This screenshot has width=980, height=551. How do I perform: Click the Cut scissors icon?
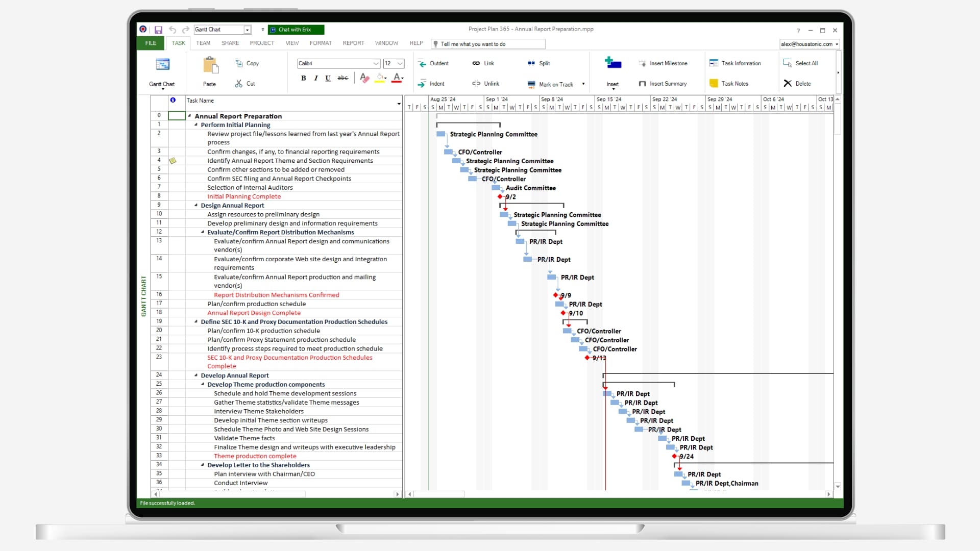coord(238,83)
